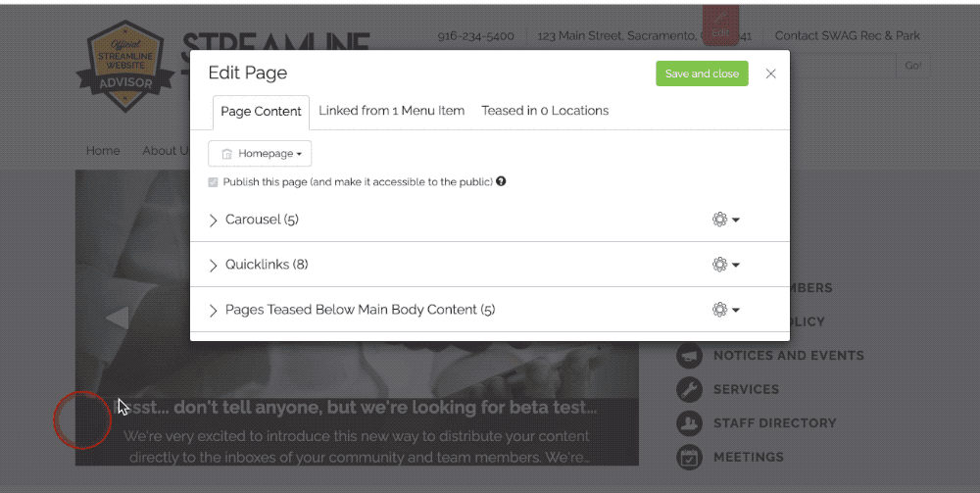Expand Pages Teased Below Main Body Content chevron

click(213, 310)
